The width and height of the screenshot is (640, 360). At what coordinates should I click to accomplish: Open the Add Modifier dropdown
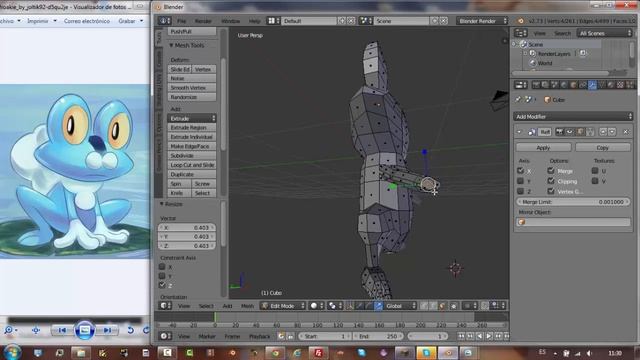coord(573,117)
